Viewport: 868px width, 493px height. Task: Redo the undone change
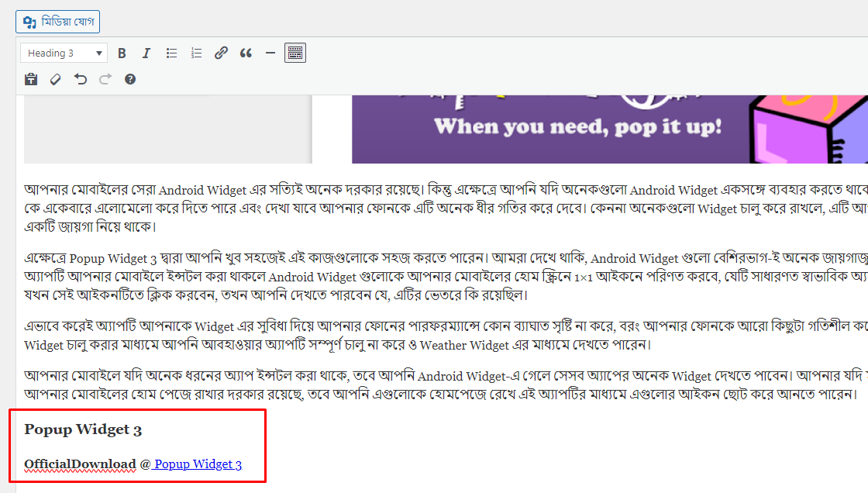(x=105, y=78)
